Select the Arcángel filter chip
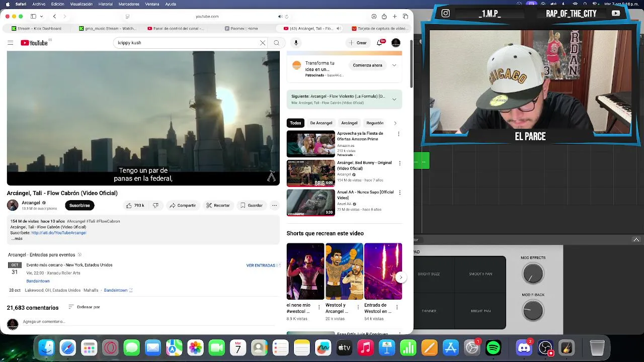Viewport: 644px width, 362px height. [x=349, y=123]
